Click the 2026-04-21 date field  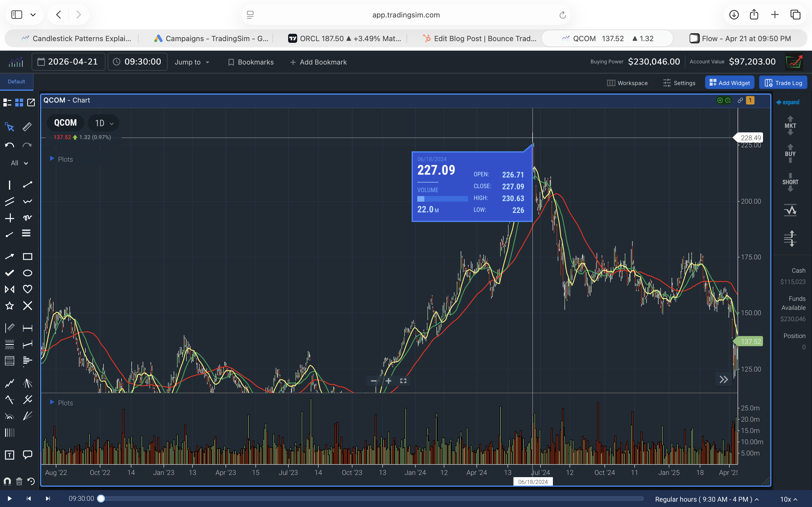click(x=68, y=61)
